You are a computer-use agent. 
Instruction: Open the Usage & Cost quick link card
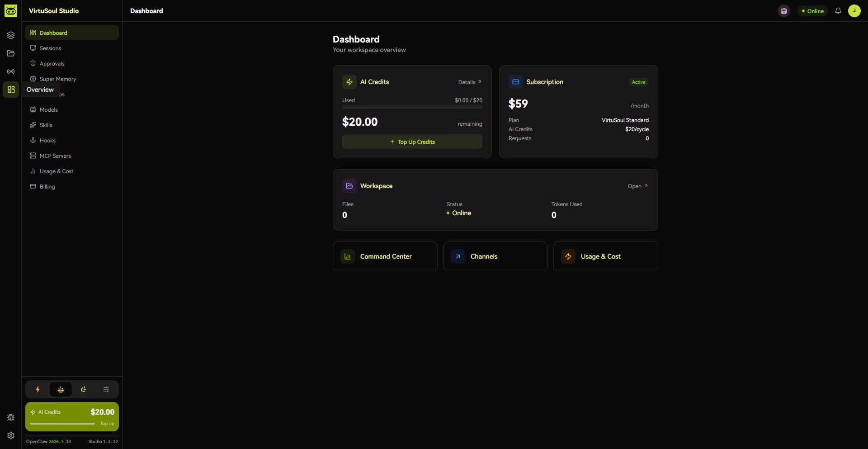[606, 256]
